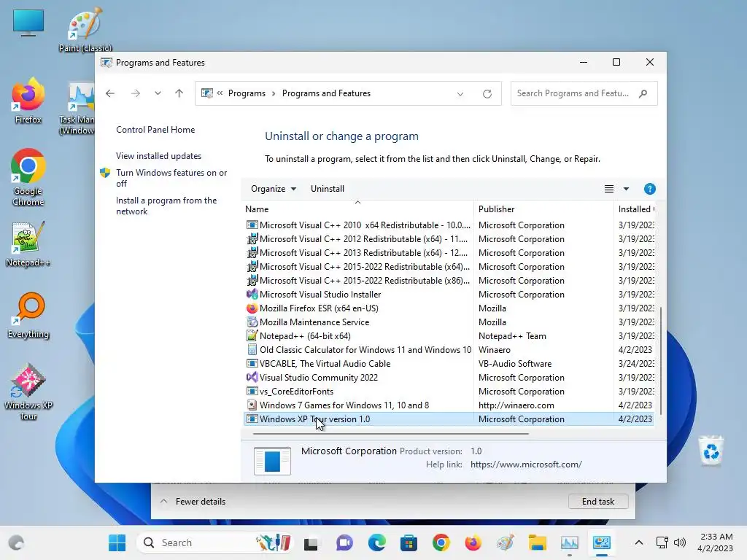Click the horizontal scrollbar under the list

coord(391,434)
